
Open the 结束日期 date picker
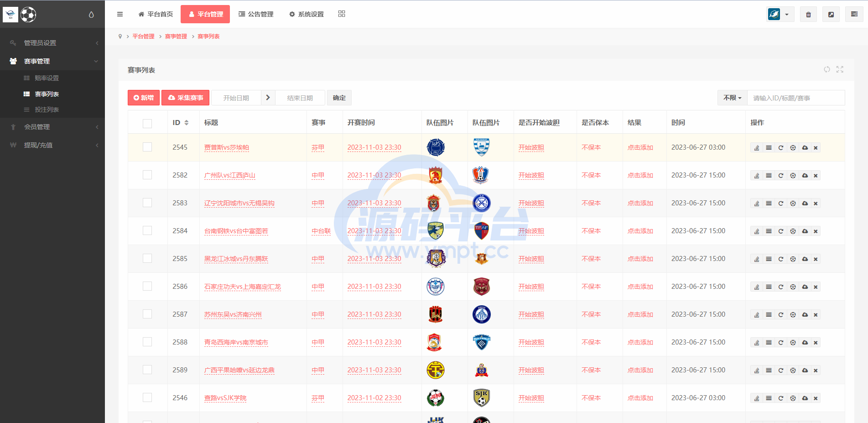click(x=300, y=98)
